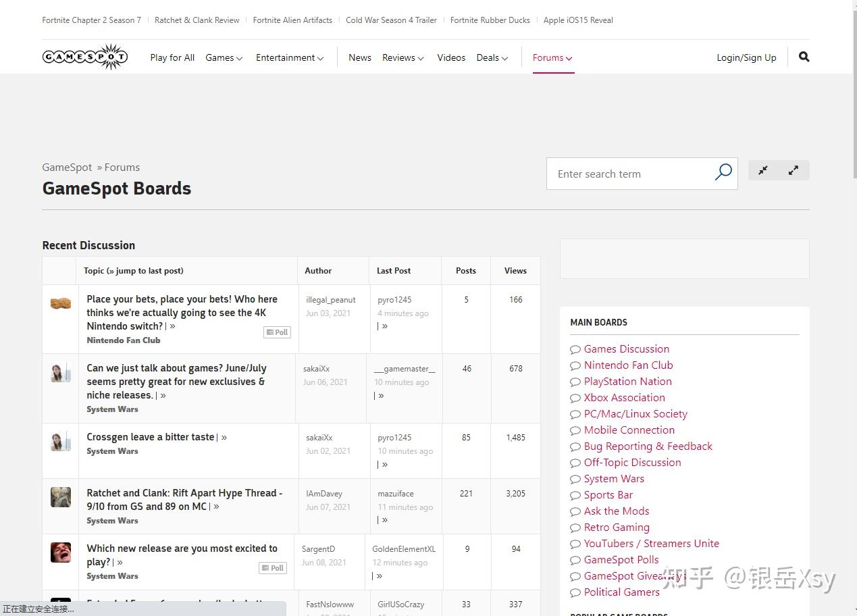Viewport: 857px width, 616px height.
Task: Click the expand view arrows icon
Action: 794,170
